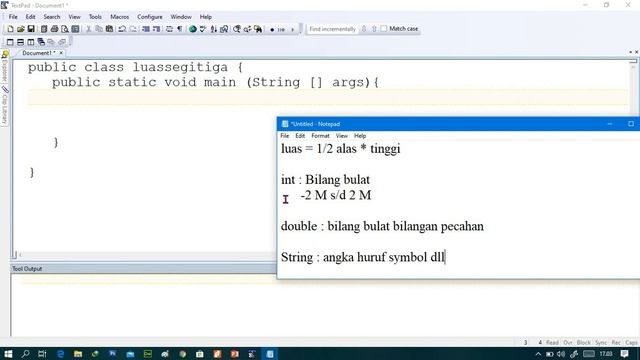Open Notepad View menu
The image size is (640, 360).
342,136
